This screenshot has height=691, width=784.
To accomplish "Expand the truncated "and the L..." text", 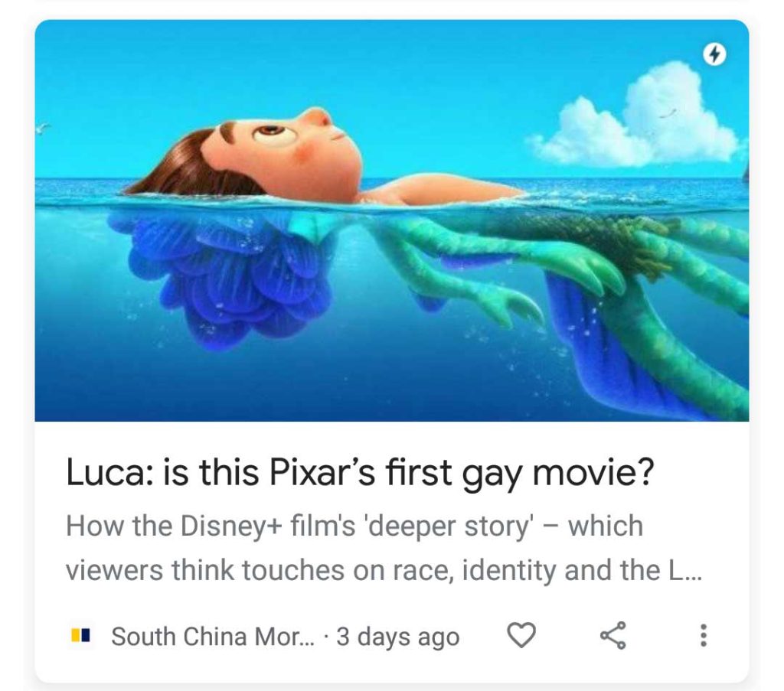I will [x=633, y=570].
